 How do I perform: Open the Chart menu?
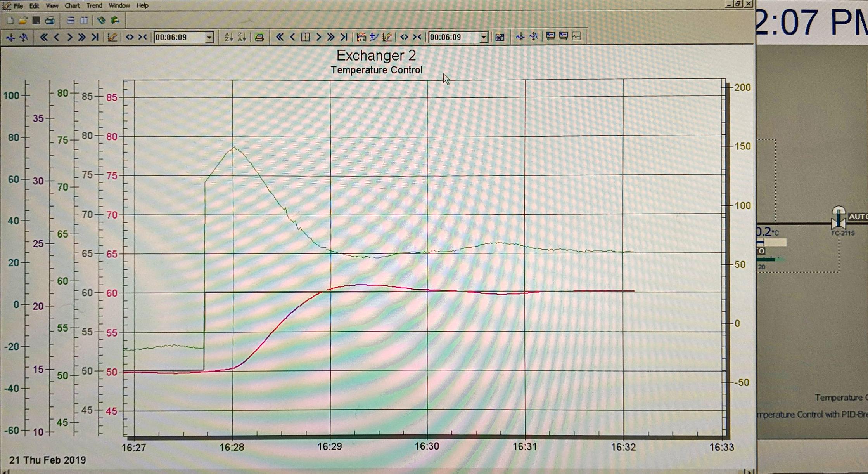pos(72,6)
